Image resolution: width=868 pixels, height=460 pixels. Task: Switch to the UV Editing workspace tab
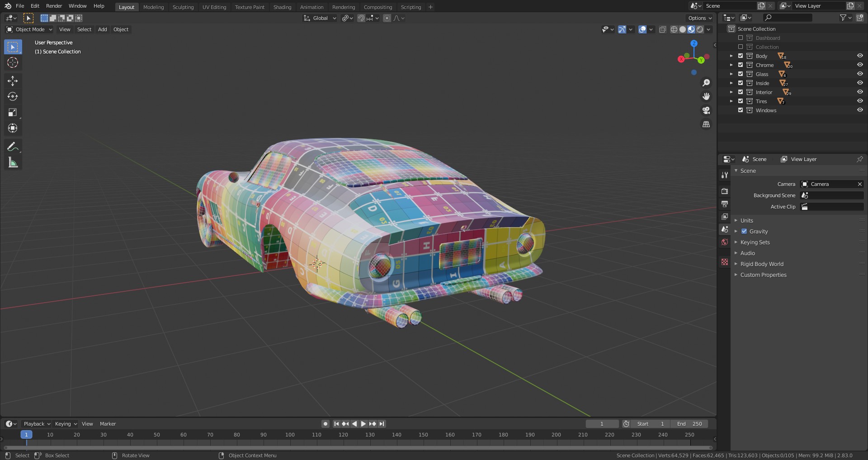tap(214, 7)
